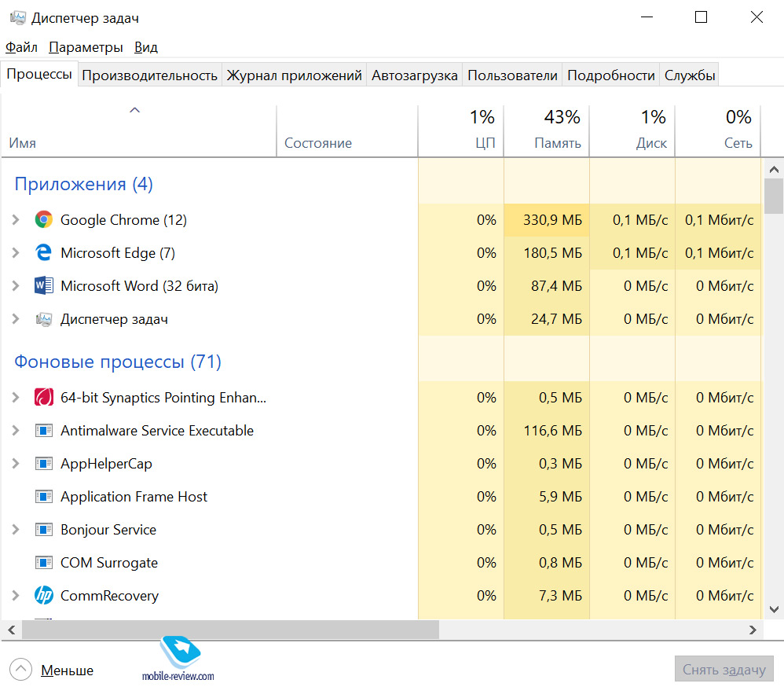
Task: Click the Bonjour Service icon
Action: (43, 529)
